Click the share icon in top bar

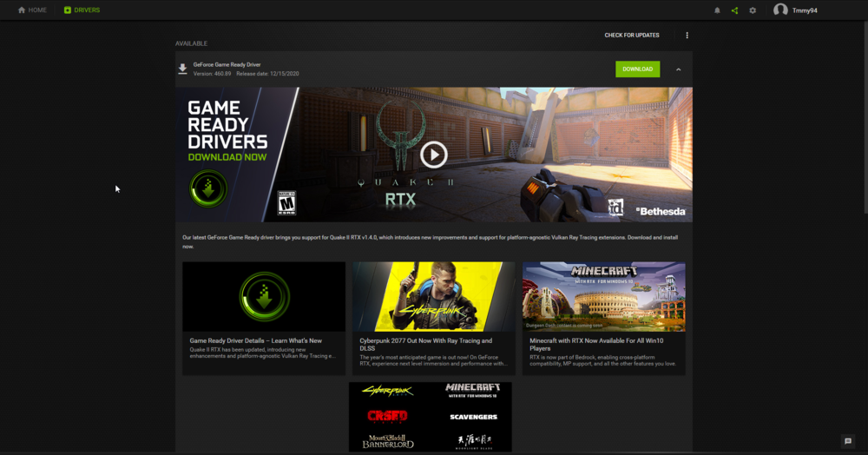point(734,10)
